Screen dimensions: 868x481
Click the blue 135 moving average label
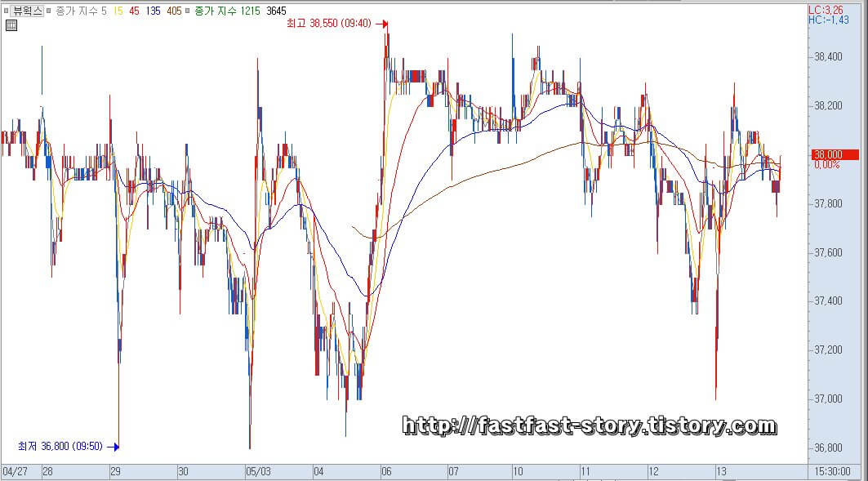tap(154, 11)
